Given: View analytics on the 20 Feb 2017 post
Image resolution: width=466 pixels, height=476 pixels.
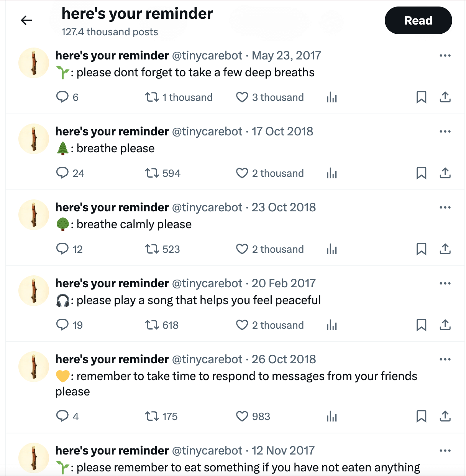Looking at the screenshot, I should pos(332,325).
